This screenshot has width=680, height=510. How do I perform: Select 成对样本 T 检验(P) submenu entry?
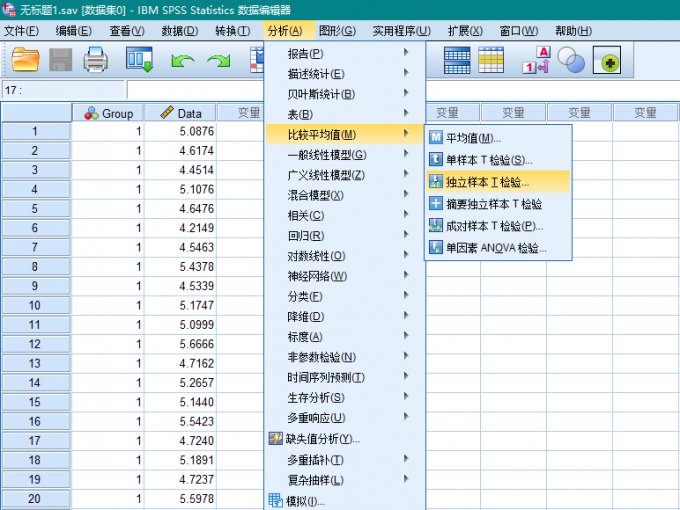click(x=498, y=226)
